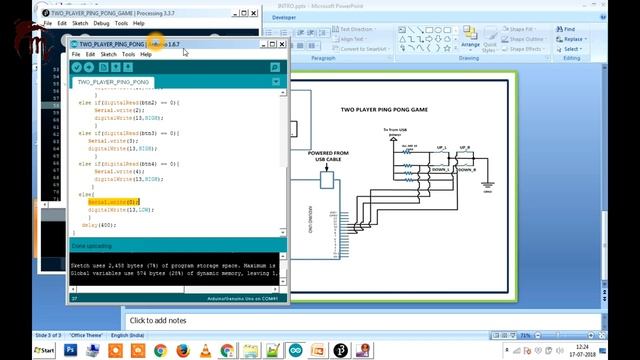This screenshot has width=640, height=360.
Task: Click the Developer ribbon tab in PowerPoint
Action: click(284, 18)
